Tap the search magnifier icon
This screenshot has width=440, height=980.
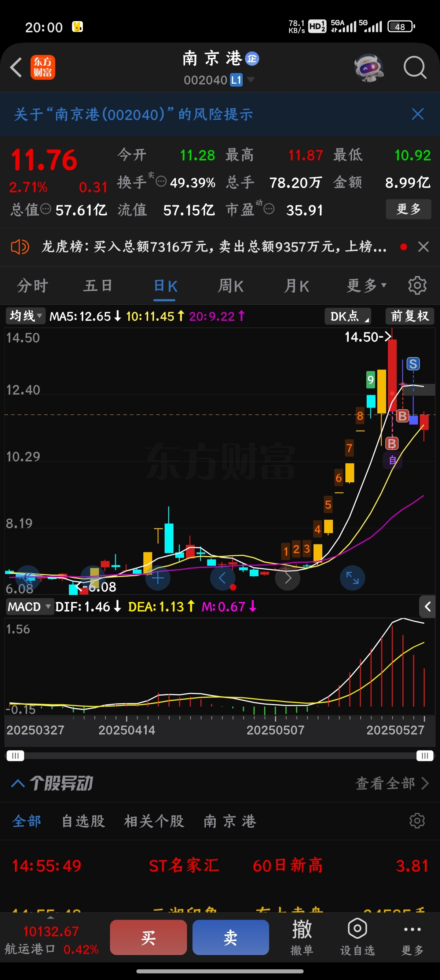click(415, 68)
